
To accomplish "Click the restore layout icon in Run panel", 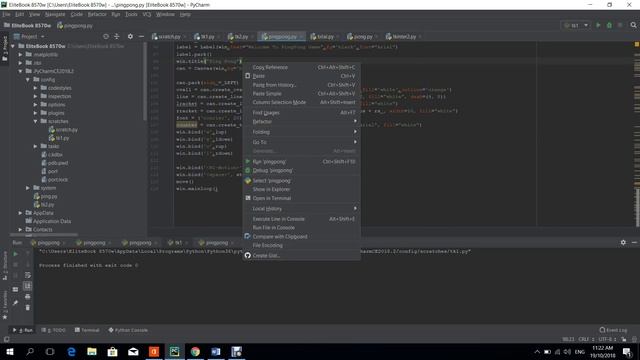I will click(16, 289).
